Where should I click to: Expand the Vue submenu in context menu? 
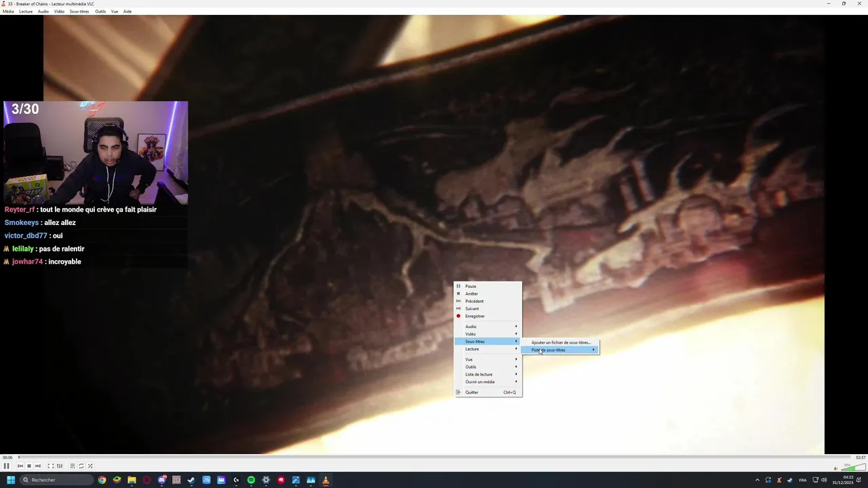pyautogui.click(x=488, y=359)
